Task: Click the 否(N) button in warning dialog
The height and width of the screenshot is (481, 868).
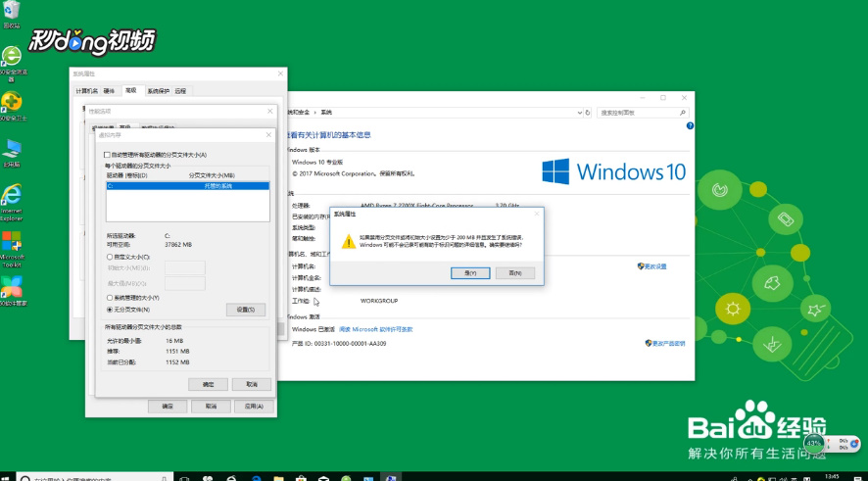Action: 514,273
